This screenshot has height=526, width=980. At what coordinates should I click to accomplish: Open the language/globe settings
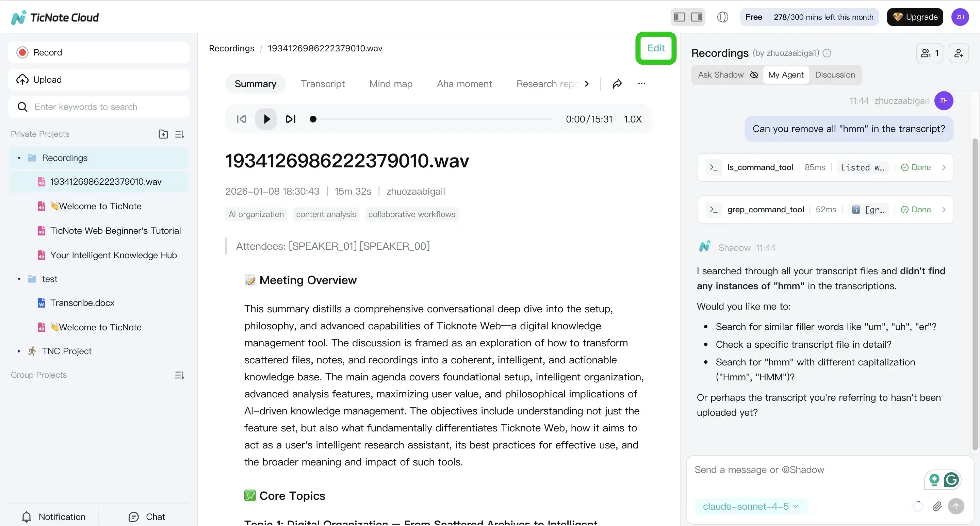722,17
